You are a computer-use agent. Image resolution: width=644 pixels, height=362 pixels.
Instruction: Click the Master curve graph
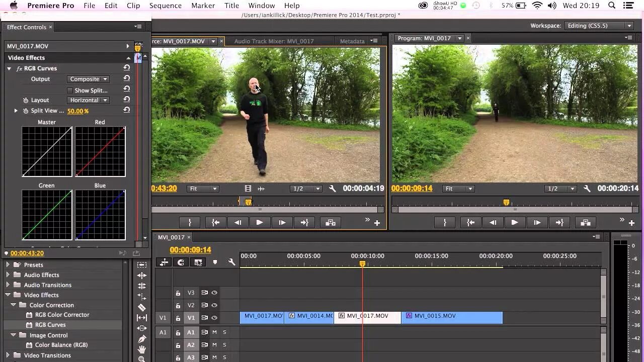tap(47, 151)
